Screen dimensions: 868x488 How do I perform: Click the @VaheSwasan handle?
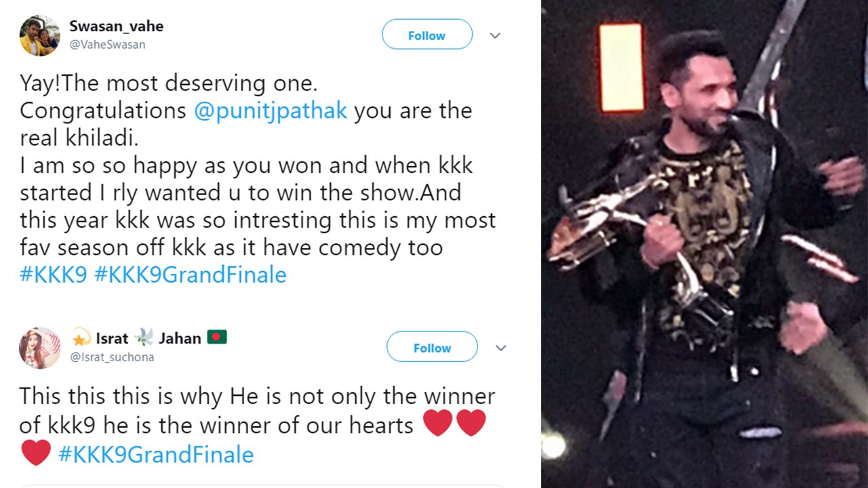point(107,45)
